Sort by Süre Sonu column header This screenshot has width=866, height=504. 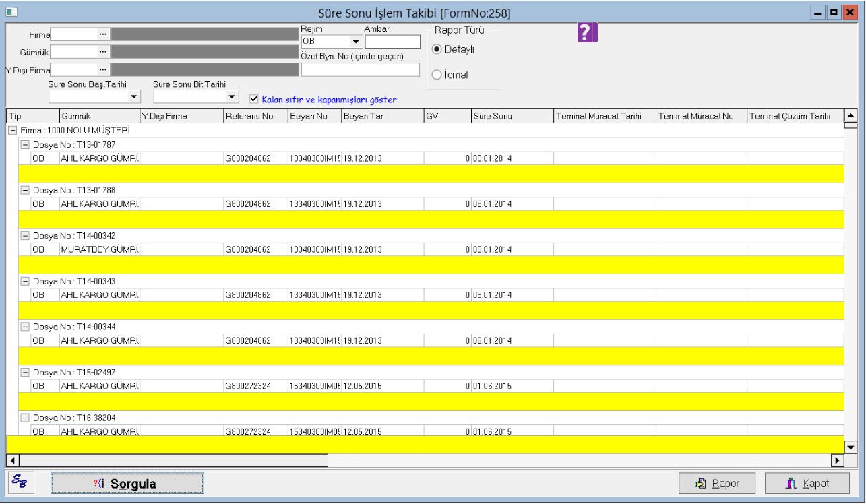[512, 117]
